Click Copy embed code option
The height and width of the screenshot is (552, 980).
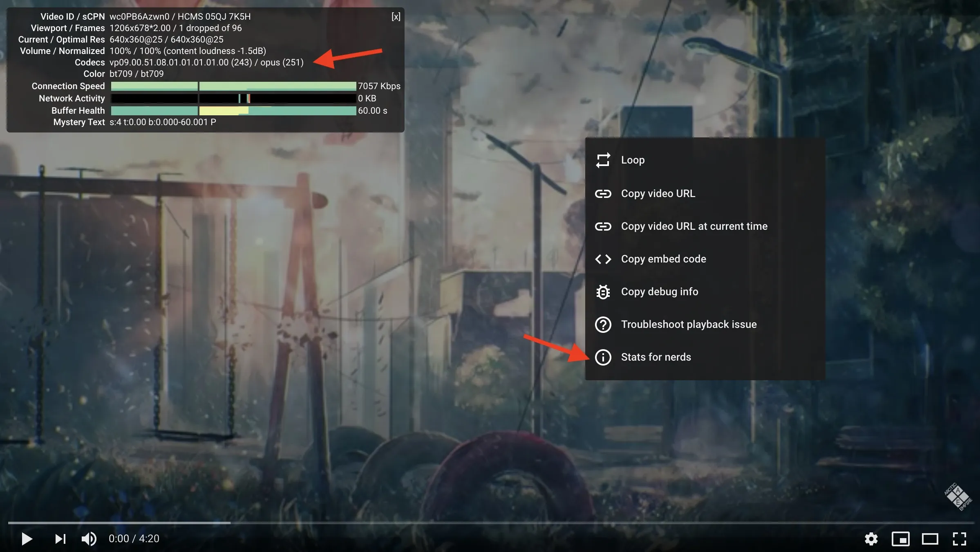coord(663,259)
